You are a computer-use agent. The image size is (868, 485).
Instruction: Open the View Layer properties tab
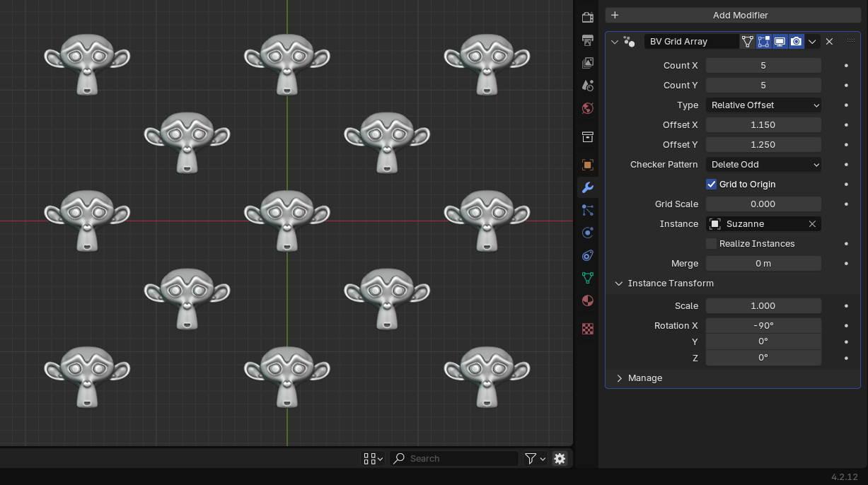tap(587, 63)
